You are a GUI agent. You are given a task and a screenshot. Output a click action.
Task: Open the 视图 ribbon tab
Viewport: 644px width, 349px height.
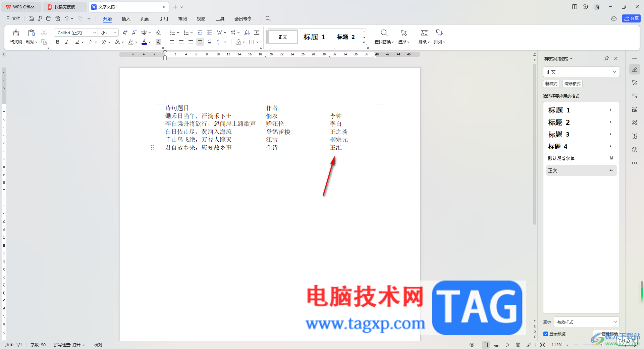201,19
